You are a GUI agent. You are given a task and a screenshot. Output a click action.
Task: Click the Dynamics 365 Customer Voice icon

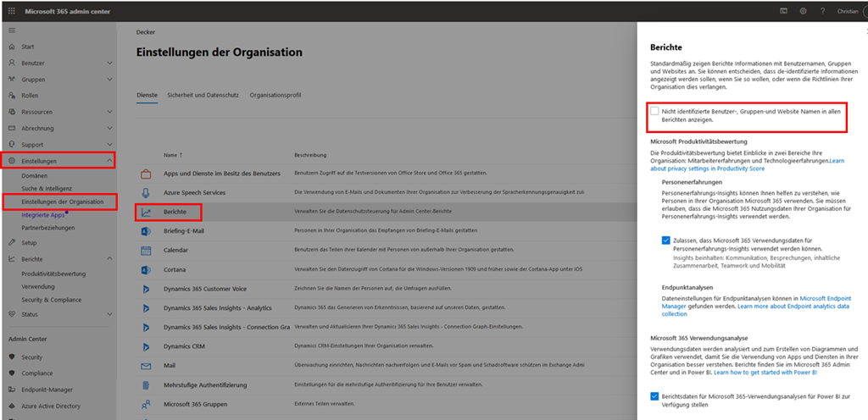146,289
